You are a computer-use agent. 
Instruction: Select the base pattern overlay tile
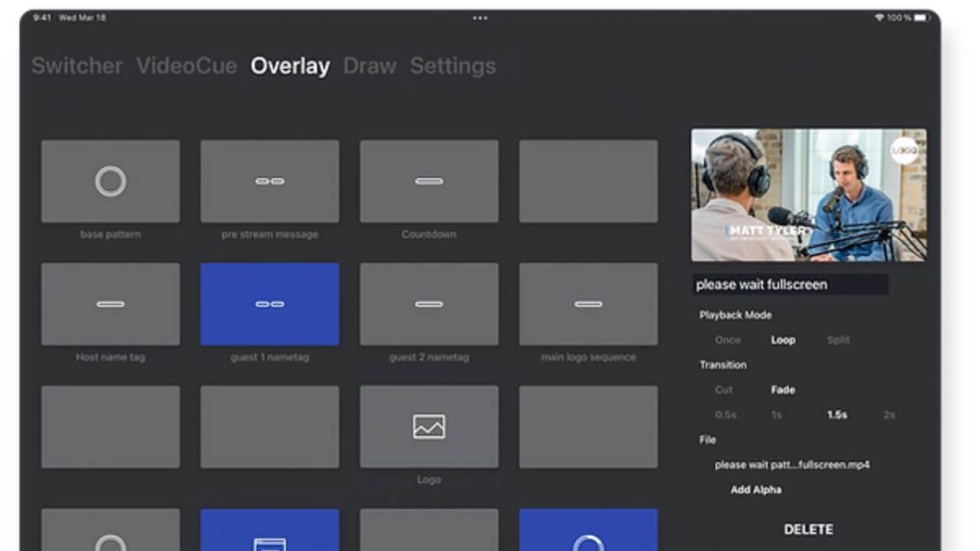(x=110, y=182)
